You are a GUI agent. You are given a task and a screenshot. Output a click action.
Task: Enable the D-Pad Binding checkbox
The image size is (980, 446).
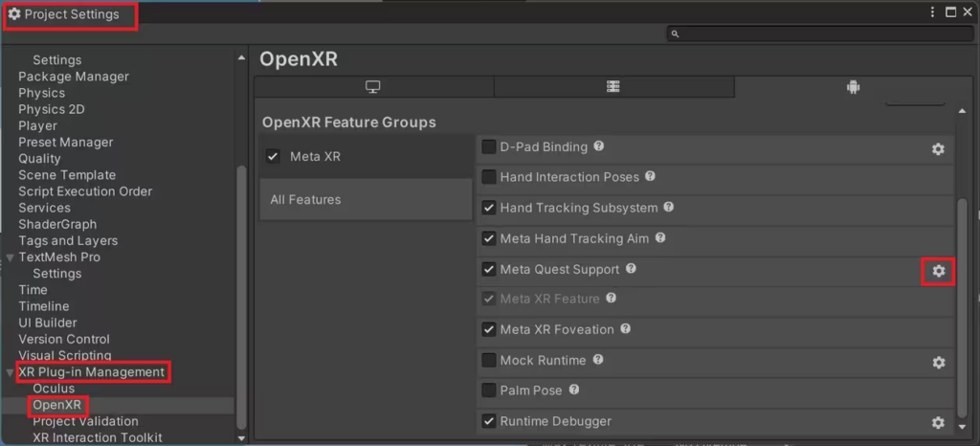pyautogui.click(x=489, y=147)
